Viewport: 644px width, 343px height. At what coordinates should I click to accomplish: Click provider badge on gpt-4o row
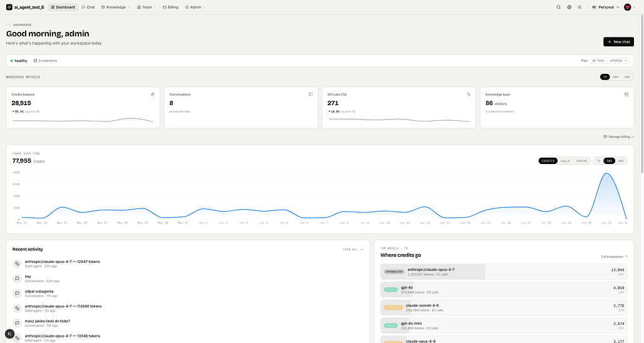coord(390,290)
